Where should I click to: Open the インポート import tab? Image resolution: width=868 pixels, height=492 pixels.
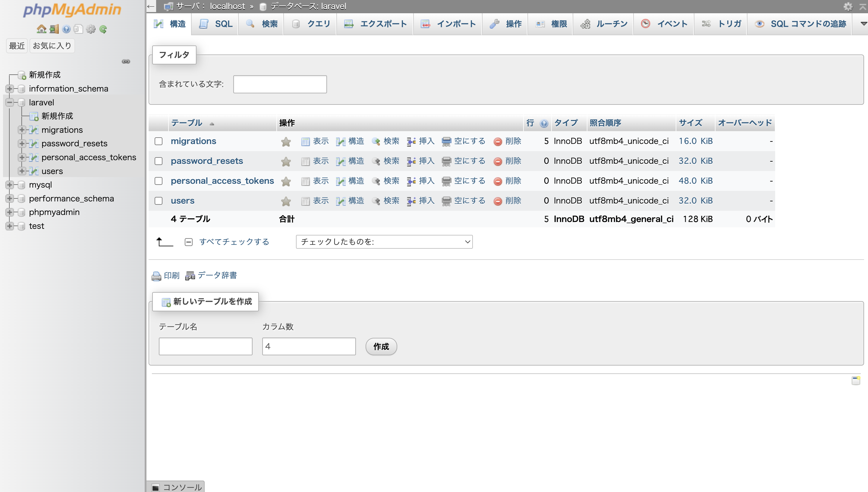point(448,24)
